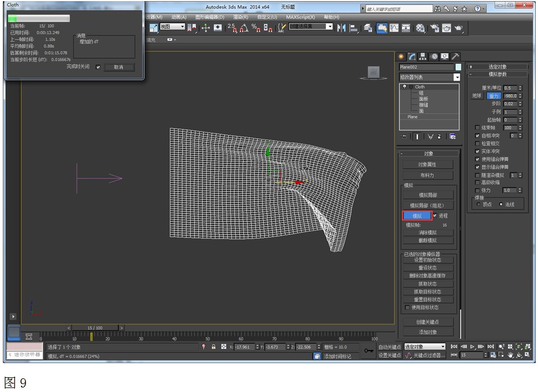Click the 取消 button in Cloth dialog

click(x=118, y=67)
